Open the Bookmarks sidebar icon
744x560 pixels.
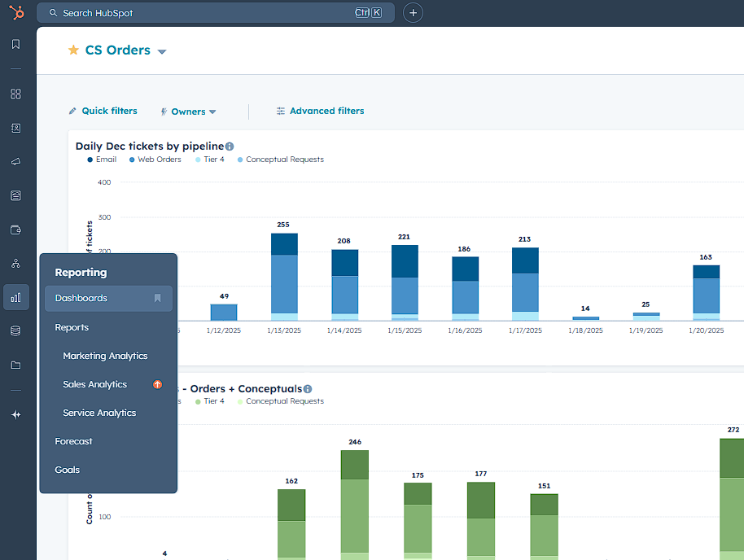click(15, 44)
